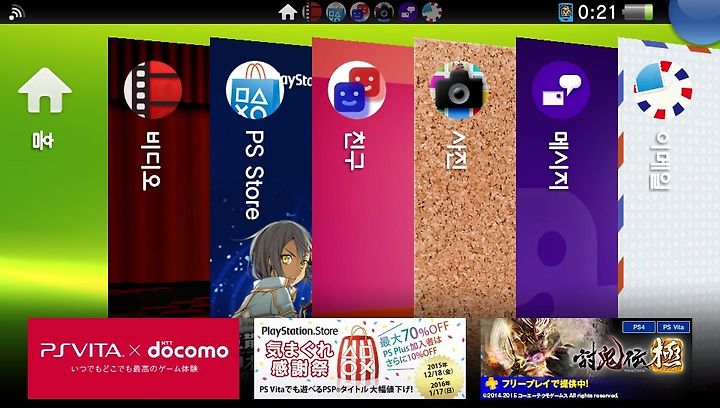720x408 pixels.
Task: Select the 사진 label on corkboard panel
Action: click(x=457, y=150)
